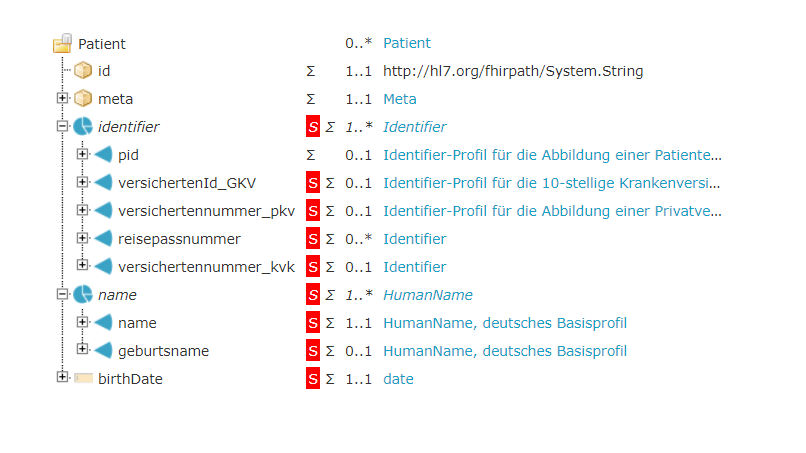The image size is (806, 453).
Task: Click the Patient folder icon
Action: click(62, 43)
